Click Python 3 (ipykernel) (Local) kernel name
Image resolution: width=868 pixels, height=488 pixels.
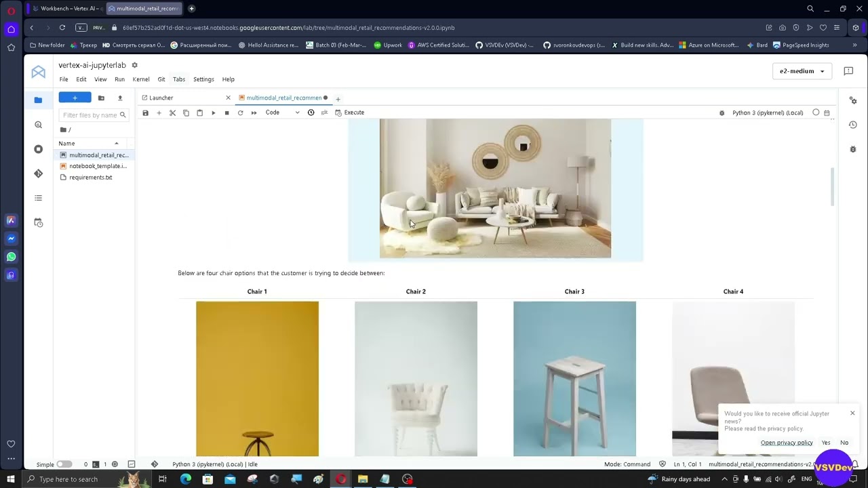(768, 113)
